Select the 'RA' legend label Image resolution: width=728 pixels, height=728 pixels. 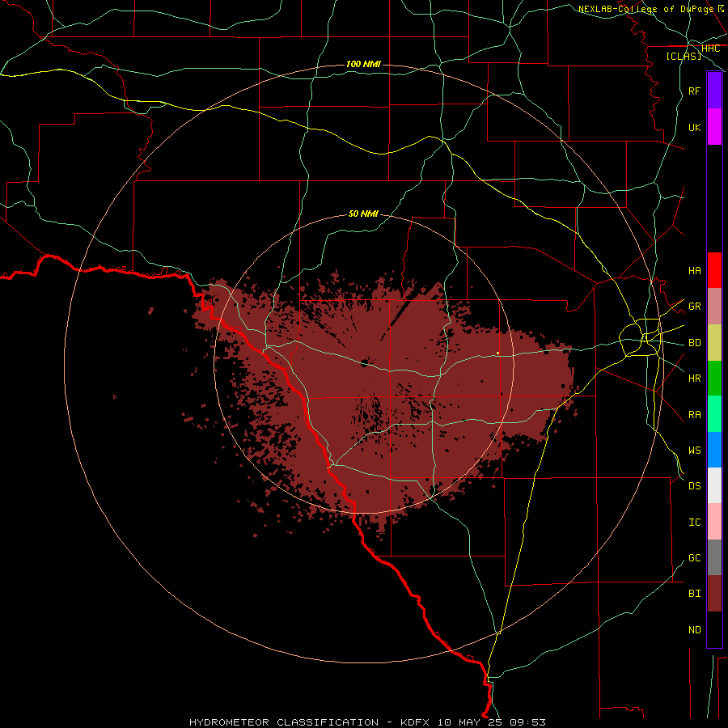pyautogui.click(x=694, y=414)
